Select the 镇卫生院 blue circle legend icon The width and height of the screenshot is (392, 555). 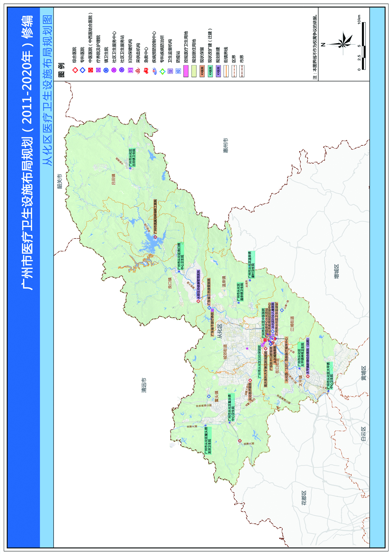pyautogui.click(x=106, y=70)
